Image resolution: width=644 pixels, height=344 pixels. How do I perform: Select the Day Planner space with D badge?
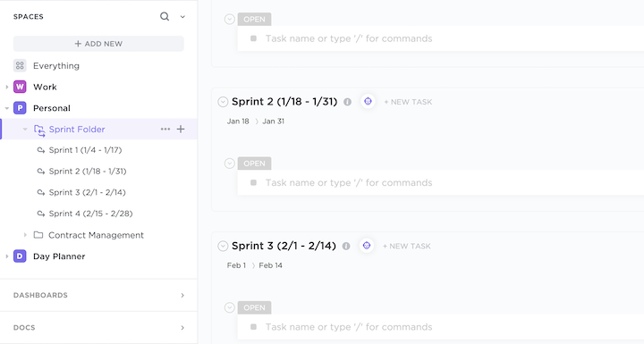(x=59, y=256)
